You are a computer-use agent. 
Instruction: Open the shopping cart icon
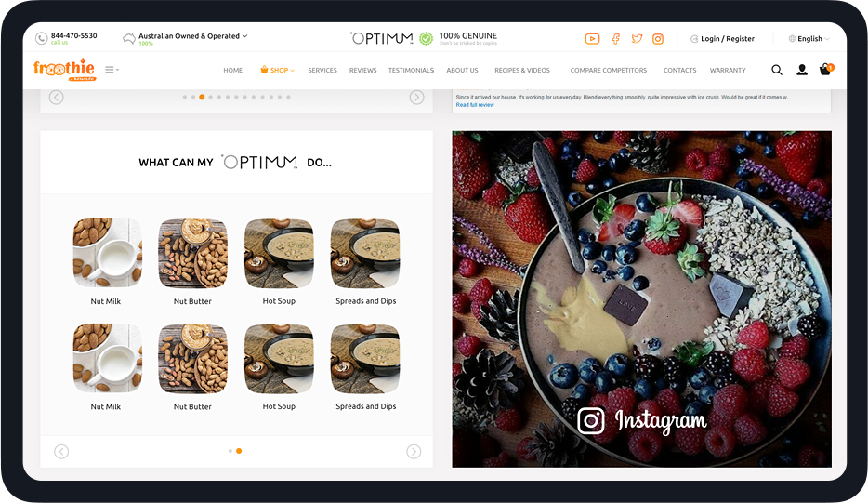tap(825, 70)
